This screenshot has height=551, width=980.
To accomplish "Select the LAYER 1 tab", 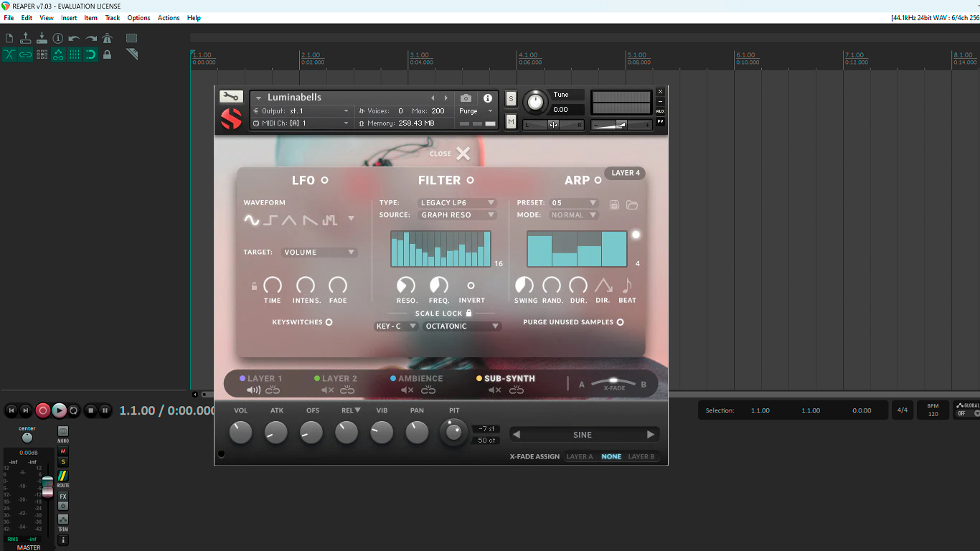I will tap(265, 379).
